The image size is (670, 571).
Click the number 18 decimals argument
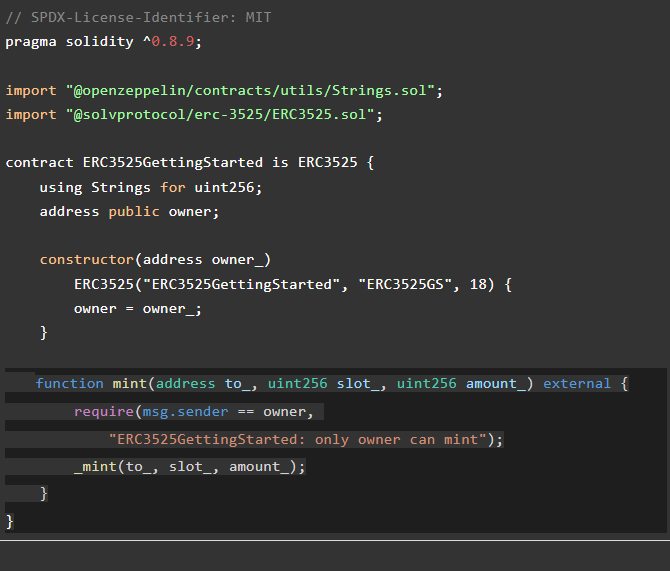pos(480,284)
